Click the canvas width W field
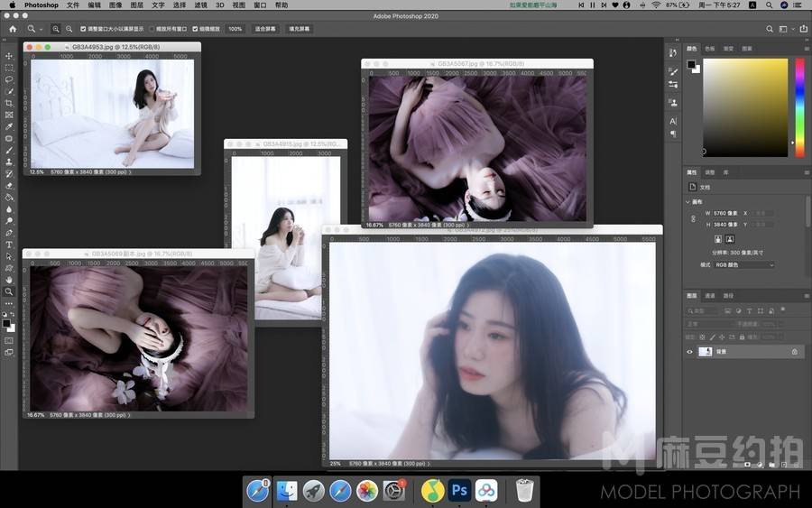The image size is (812, 508). pyautogui.click(x=724, y=213)
